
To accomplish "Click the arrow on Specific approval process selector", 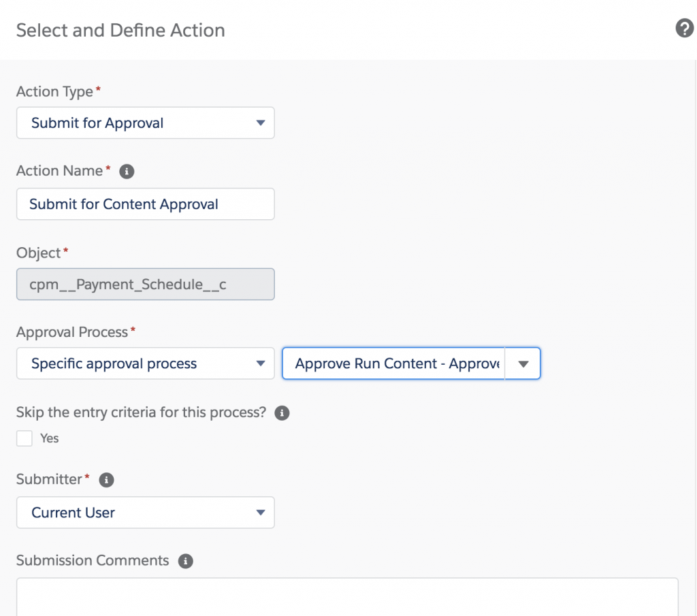I will (261, 363).
